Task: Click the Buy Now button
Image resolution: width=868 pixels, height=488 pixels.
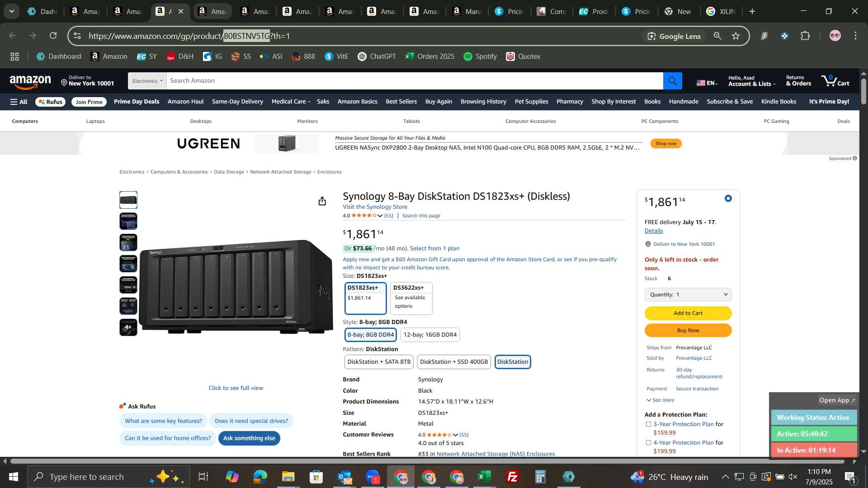Action: point(688,330)
